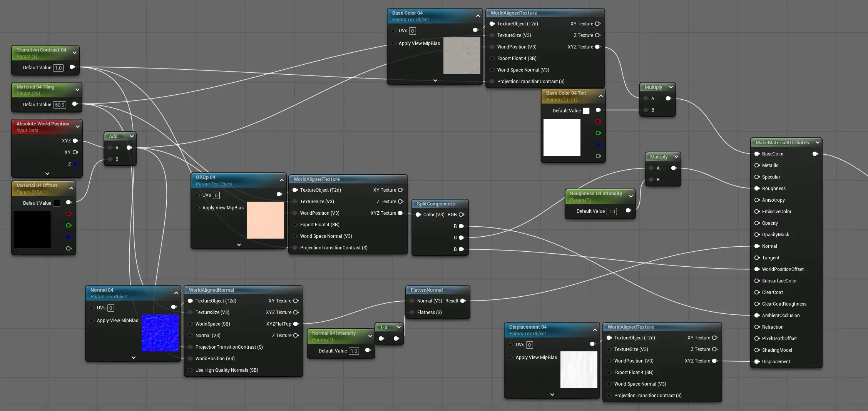
Task: Expand the MakeMaterialAttributes node chevron
Action: (818, 142)
